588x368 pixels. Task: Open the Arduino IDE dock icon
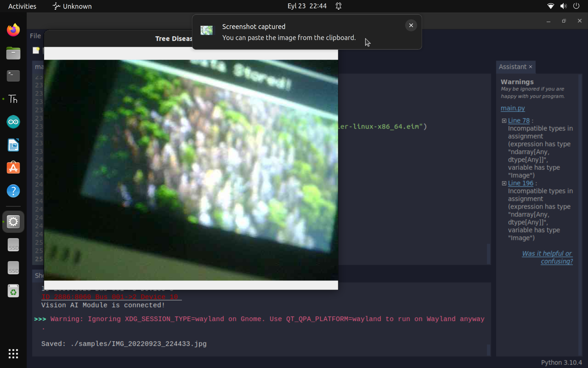click(13, 122)
